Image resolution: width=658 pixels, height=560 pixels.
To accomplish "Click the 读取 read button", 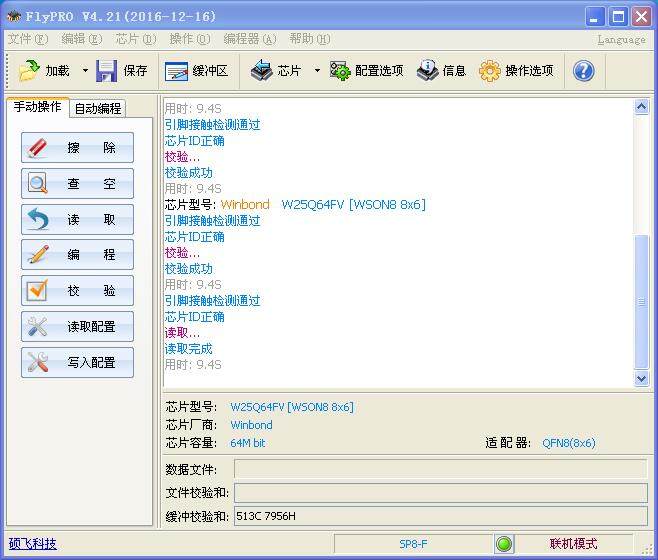I will [77, 219].
